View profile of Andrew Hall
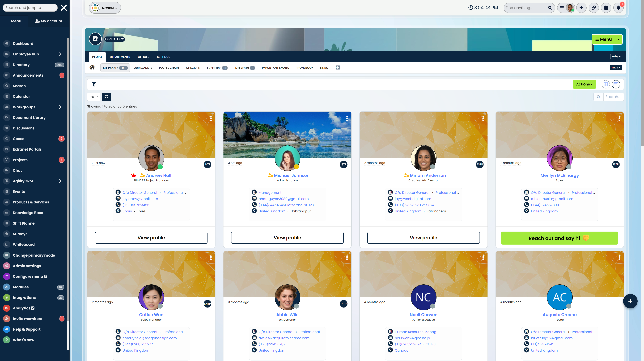 point(151,238)
